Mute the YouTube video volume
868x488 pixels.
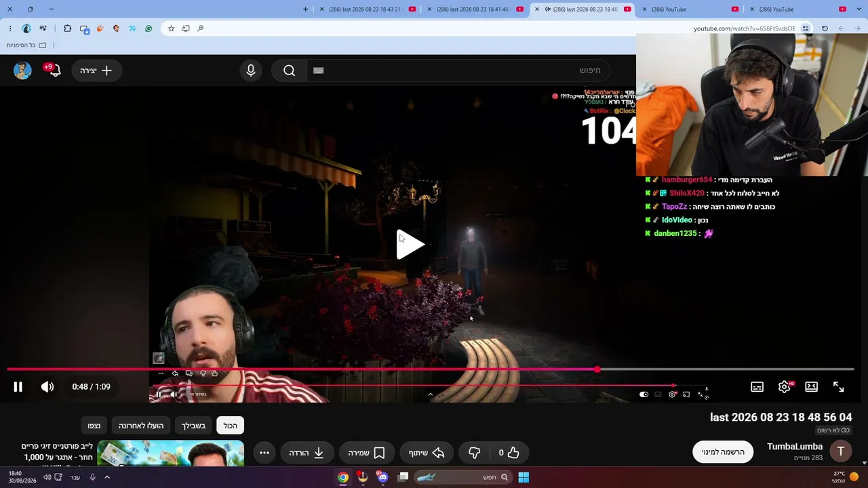[x=47, y=387]
